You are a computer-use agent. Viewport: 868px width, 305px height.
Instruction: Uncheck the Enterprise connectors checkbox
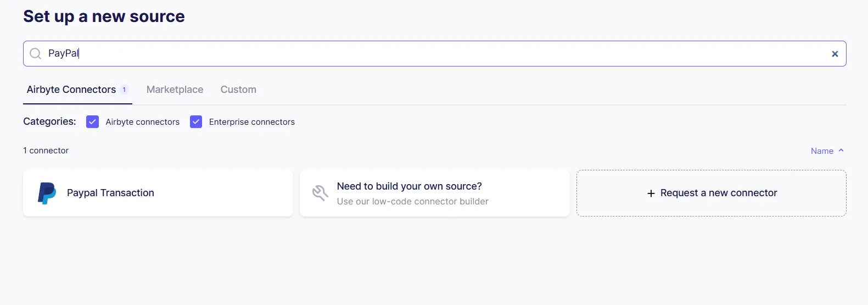pyautogui.click(x=196, y=122)
